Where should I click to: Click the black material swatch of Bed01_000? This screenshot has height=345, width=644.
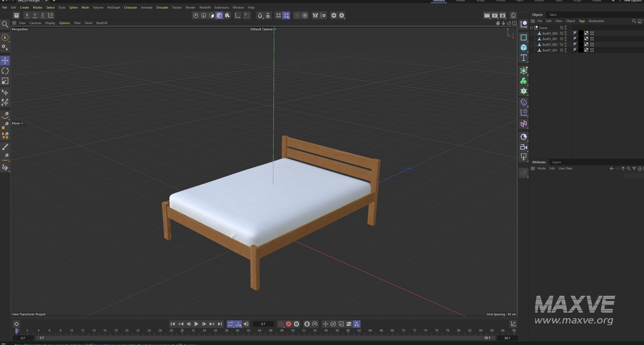click(581, 33)
